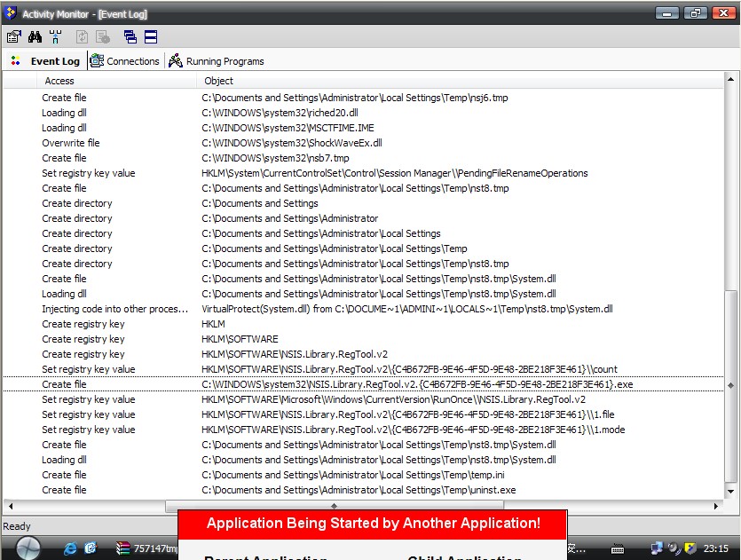The image size is (741, 560).
Task: Select the 'Overwrite file' ShockWaveEx.dll row
Action: (363, 143)
